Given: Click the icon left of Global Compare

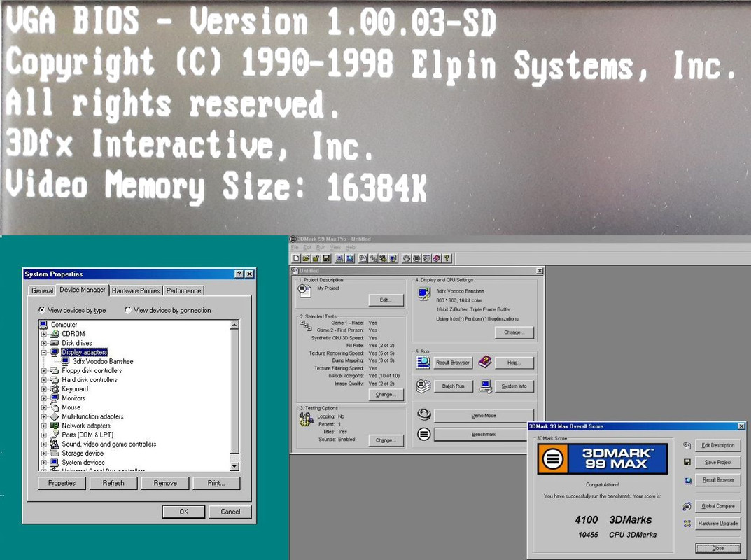Looking at the screenshot, I should click(x=687, y=506).
